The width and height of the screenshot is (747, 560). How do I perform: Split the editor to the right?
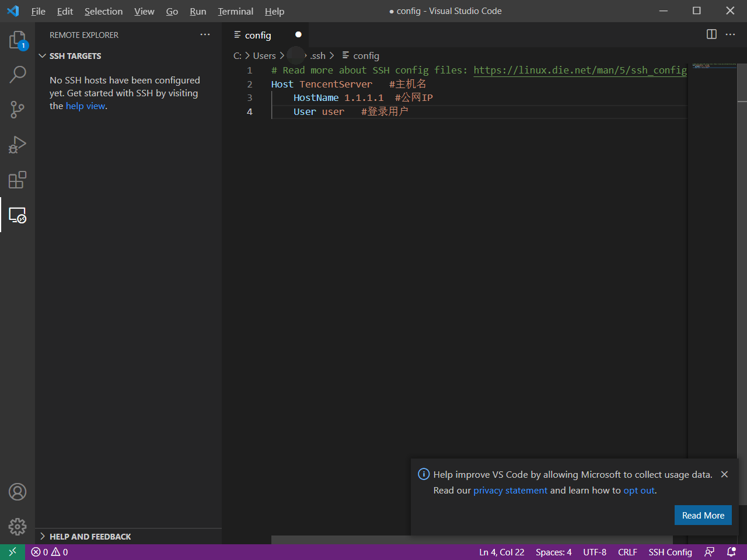(711, 34)
